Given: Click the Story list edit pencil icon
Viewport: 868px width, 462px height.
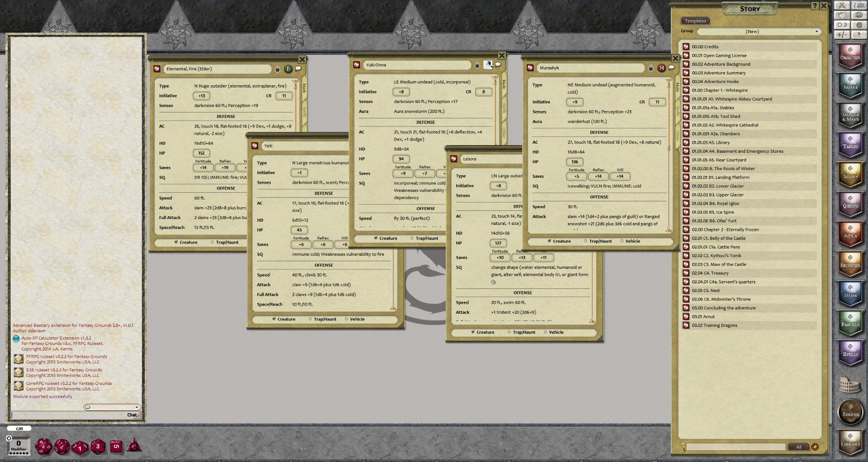Looking at the screenshot, I should [815, 447].
